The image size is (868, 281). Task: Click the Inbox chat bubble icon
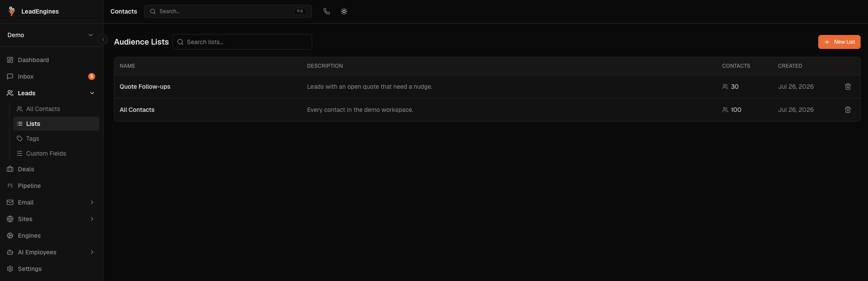[x=10, y=76]
